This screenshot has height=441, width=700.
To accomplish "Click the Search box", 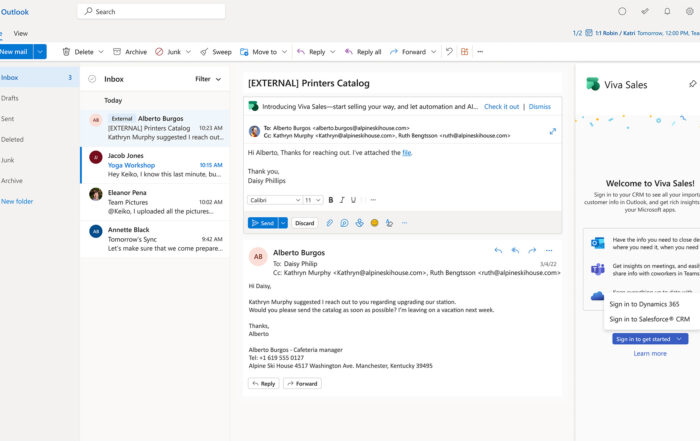I will (151, 12).
